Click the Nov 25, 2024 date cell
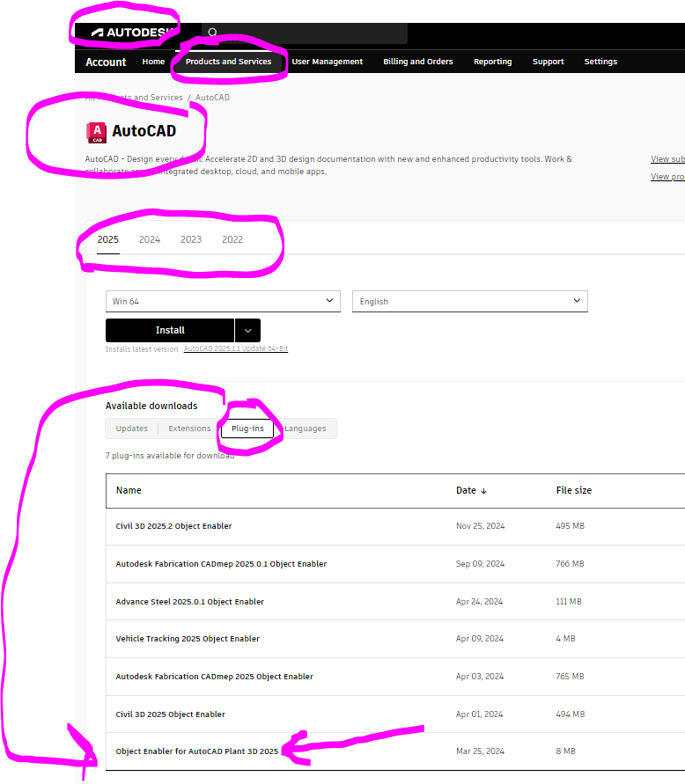Image resolution: width=685 pixels, height=784 pixels. tap(481, 526)
